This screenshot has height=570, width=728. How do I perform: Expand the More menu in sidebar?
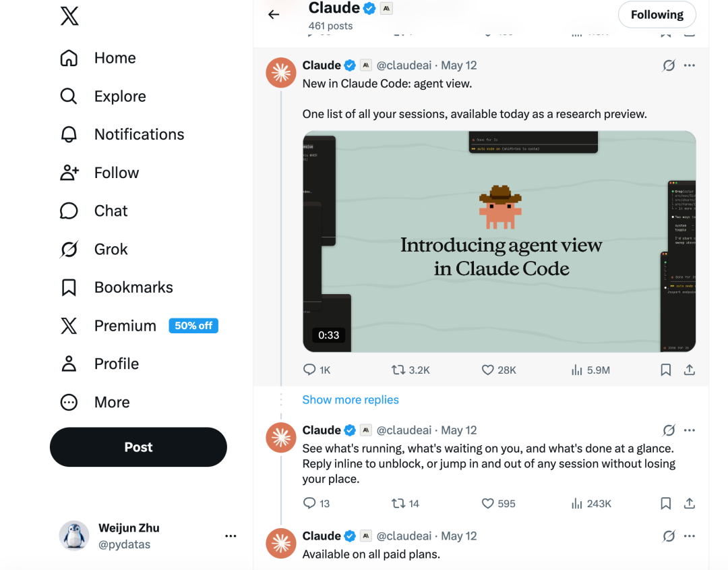[x=95, y=402]
